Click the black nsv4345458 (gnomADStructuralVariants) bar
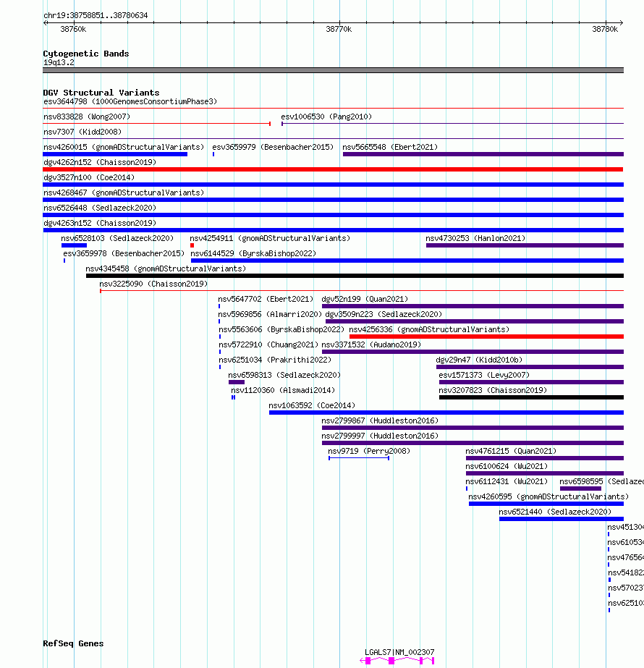This screenshot has width=644, height=668. pos(355,276)
